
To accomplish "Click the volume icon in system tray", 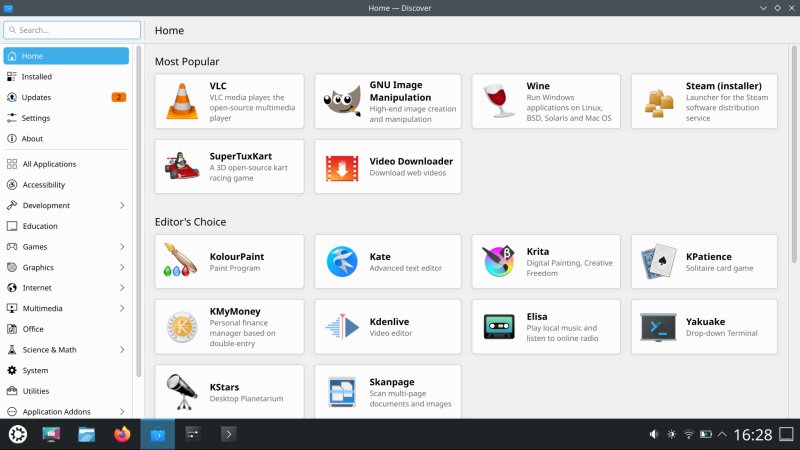I will [654, 434].
